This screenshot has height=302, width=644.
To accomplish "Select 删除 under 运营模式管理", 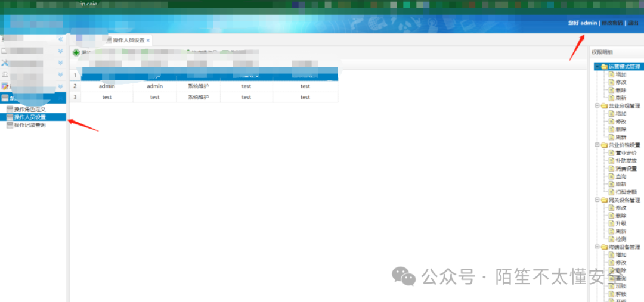I will point(621,90).
